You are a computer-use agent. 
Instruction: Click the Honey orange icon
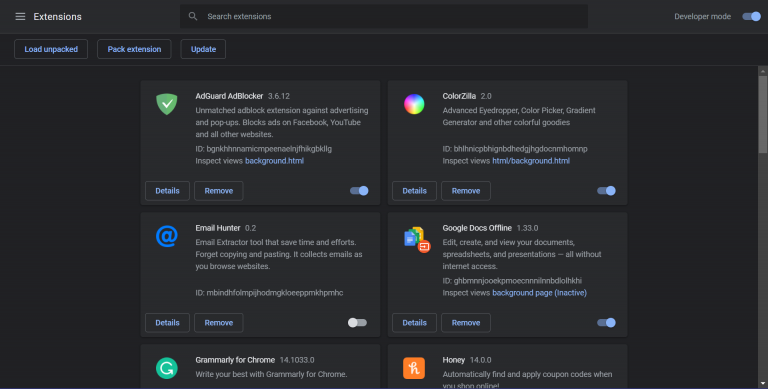(x=414, y=368)
